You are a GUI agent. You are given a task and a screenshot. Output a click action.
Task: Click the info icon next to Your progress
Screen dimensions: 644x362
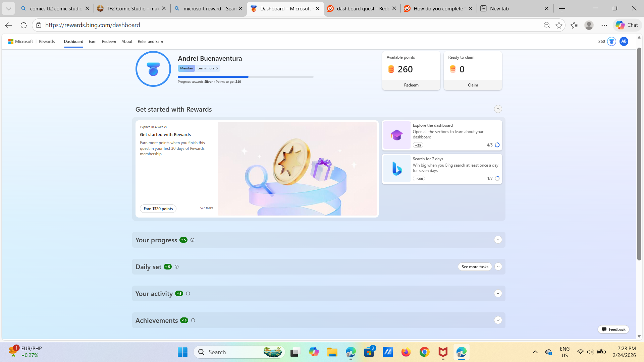tap(192, 240)
